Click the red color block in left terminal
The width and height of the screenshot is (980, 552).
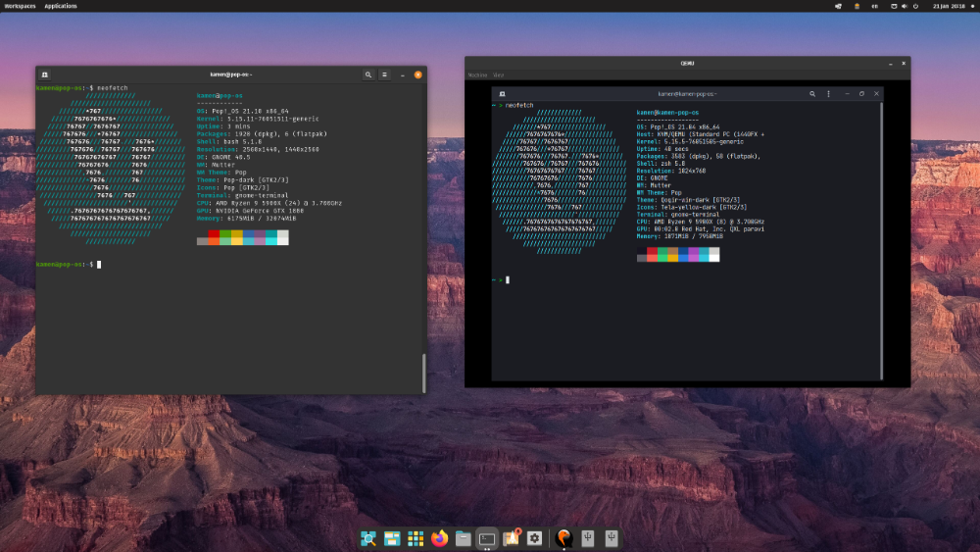pos(214,233)
